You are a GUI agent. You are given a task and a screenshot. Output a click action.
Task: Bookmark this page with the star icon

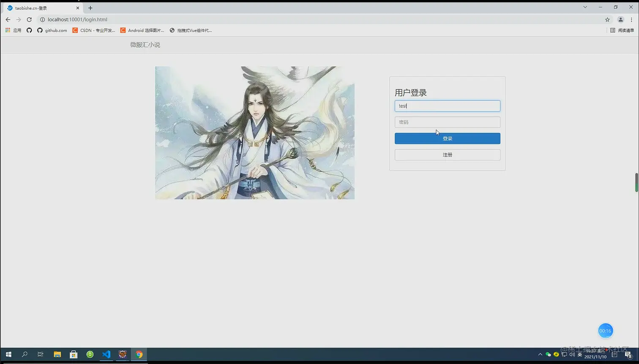(607, 19)
